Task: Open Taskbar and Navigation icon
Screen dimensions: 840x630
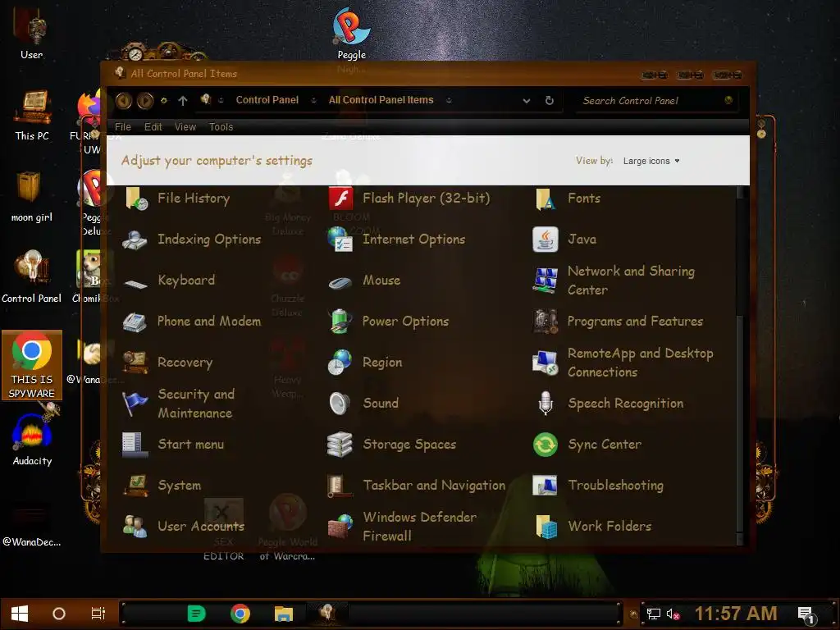Action: [x=340, y=486]
